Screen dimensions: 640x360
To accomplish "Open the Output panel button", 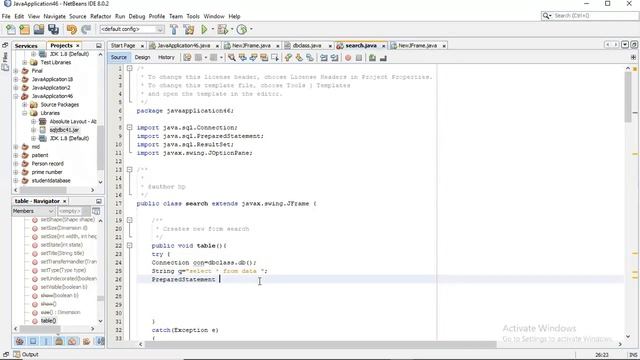I will (x=26, y=354).
